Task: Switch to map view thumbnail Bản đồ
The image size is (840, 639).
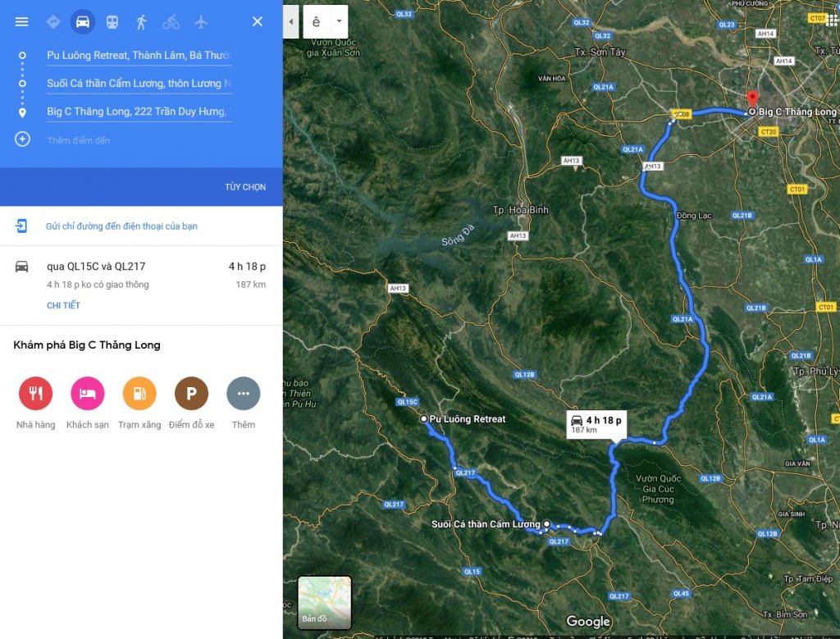Action: click(x=325, y=602)
